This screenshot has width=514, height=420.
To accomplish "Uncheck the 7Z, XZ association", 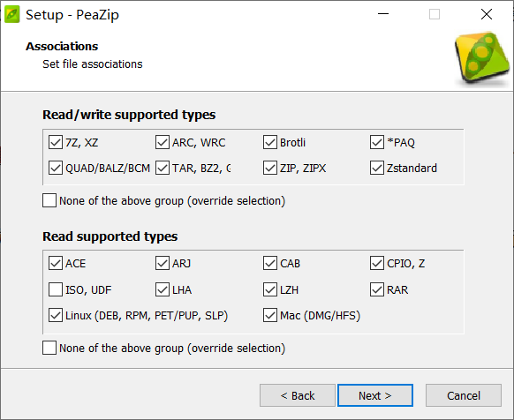I will (x=56, y=143).
